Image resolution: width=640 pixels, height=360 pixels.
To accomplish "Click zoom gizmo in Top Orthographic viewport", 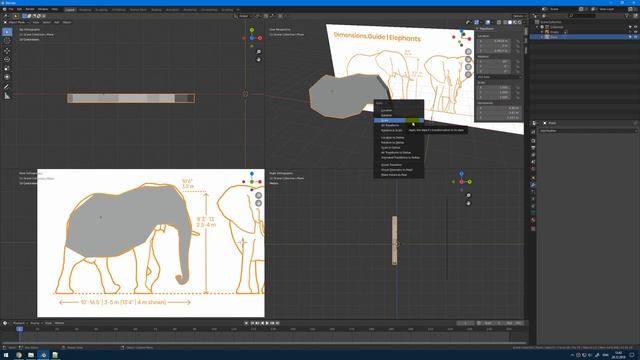I will (x=259, y=52).
